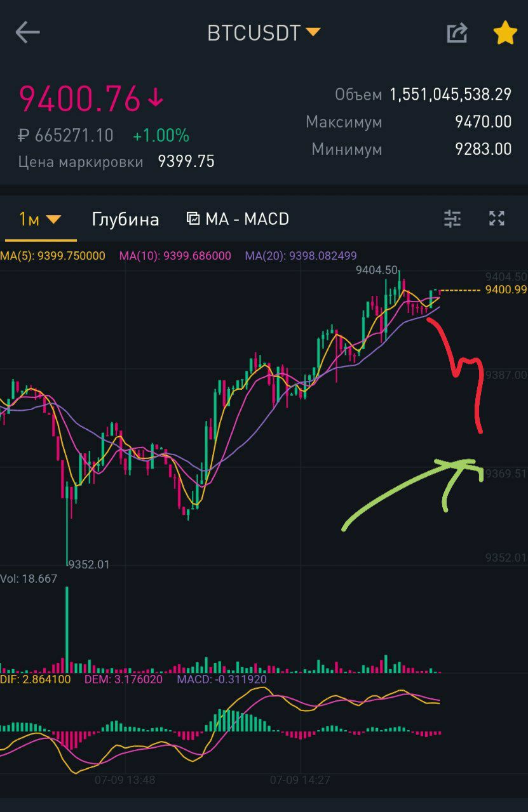528x812 pixels.
Task: Open the share icon
Action: coord(457,32)
